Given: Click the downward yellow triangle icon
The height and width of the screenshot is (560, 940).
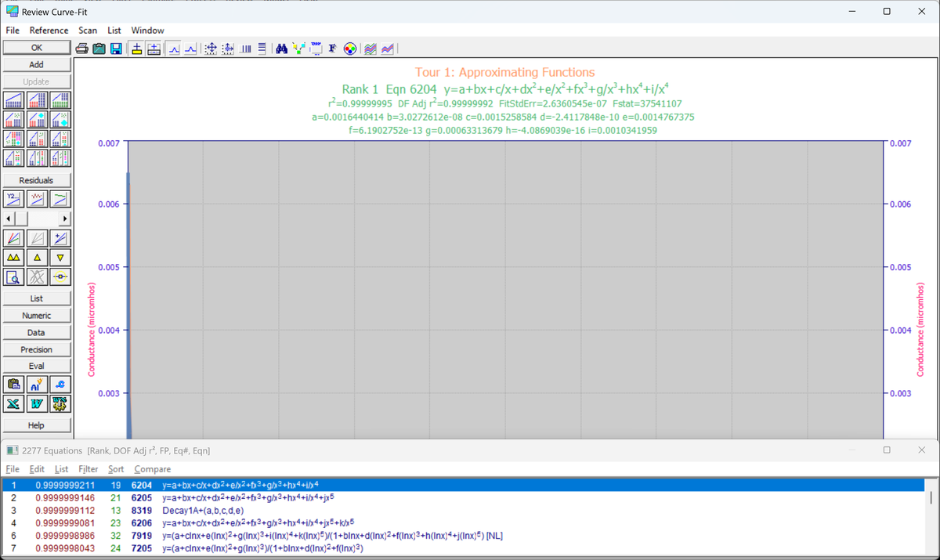Looking at the screenshot, I should (x=60, y=257).
